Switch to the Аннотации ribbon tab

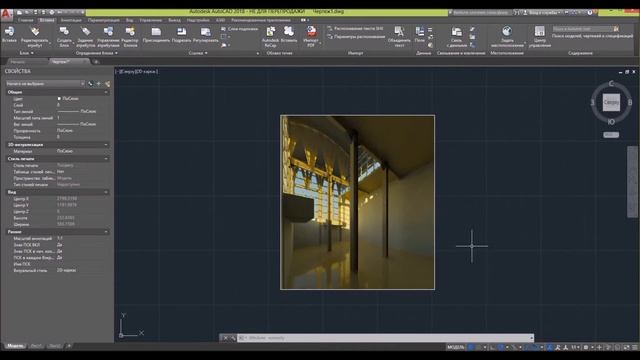pos(71,20)
